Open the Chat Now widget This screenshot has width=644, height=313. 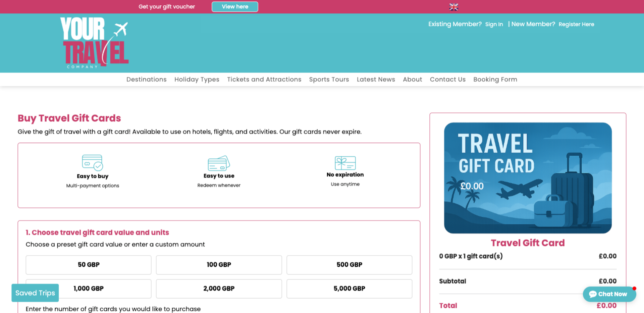click(609, 294)
